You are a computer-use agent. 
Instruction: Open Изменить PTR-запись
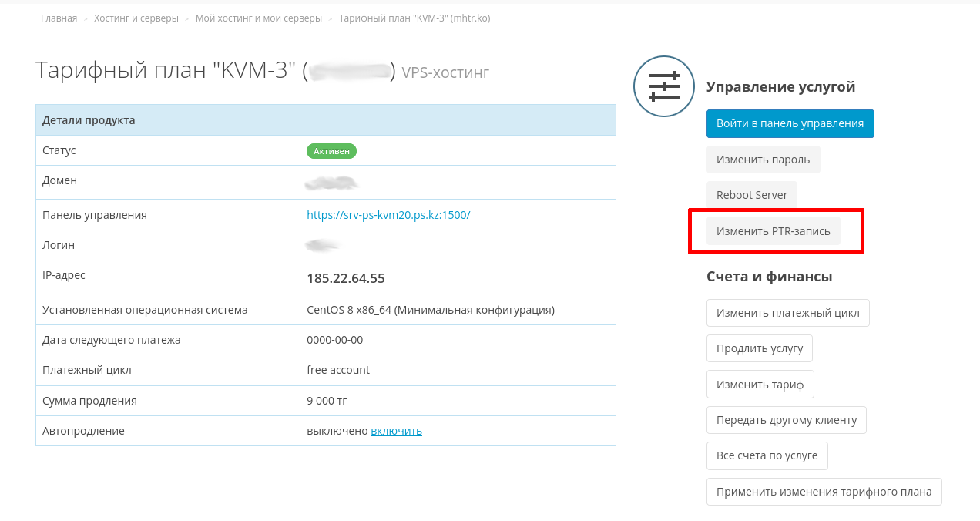(773, 230)
